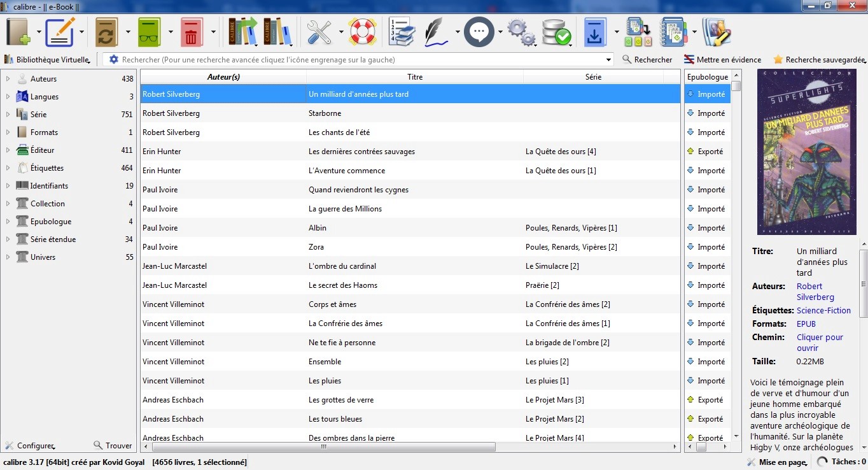Screen dimensions: 868x470
Task: Open the EPUB format link
Action: (806, 324)
